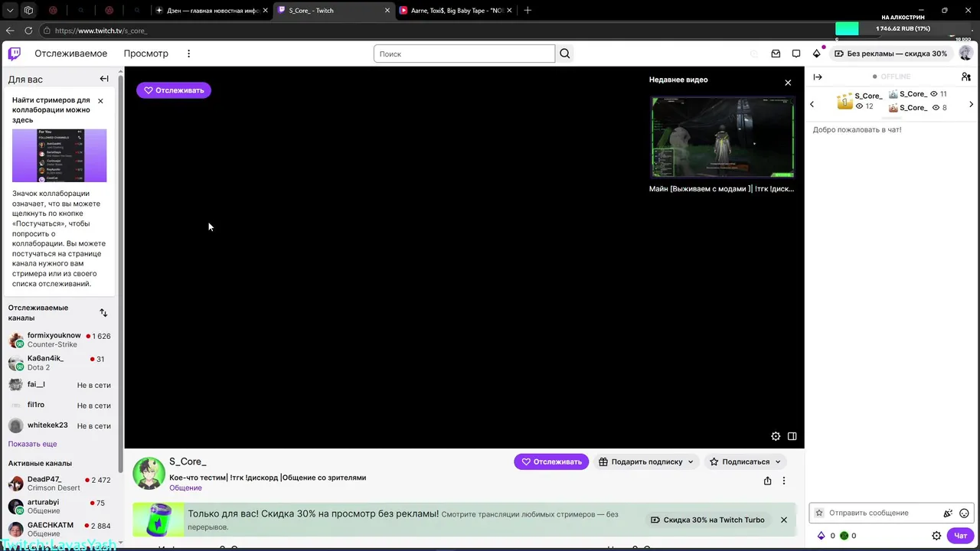The image size is (980, 551).
Task: Click the S_Core_ channel avatar under the player
Action: pyautogui.click(x=149, y=474)
